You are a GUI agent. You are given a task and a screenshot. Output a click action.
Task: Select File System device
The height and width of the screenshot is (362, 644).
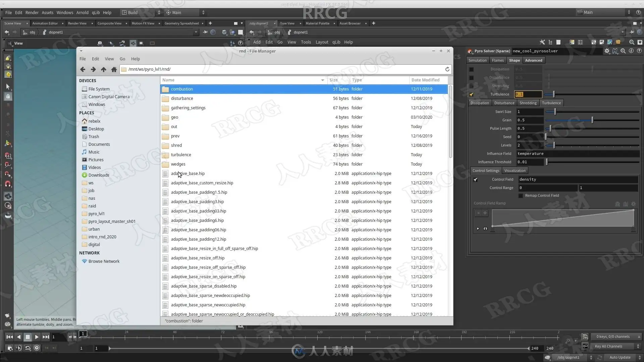pyautogui.click(x=99, y=89)
